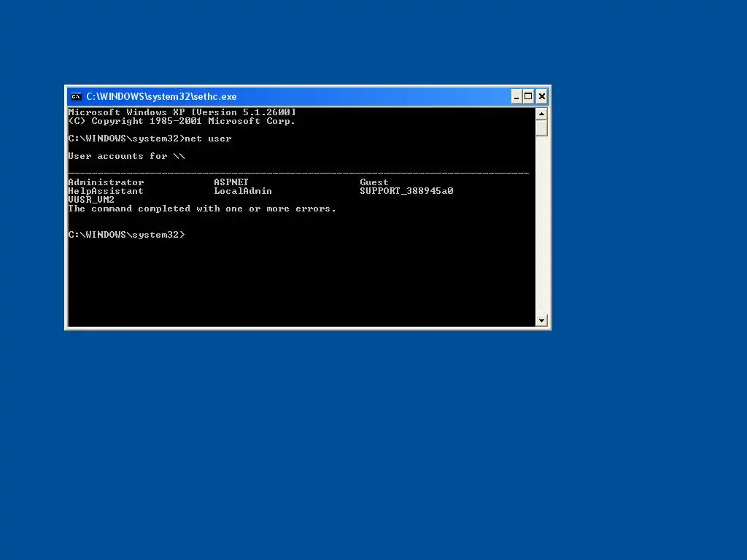Click the window title C:\WINDOWS\system32\sethc.exe
This screenshot has height=560, width=747.
161,97
